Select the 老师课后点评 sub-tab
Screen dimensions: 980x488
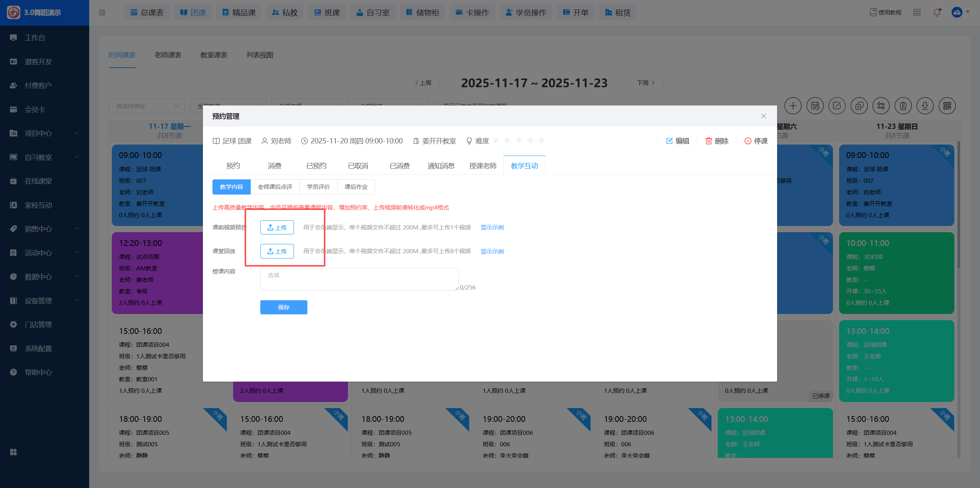(x=275, y=187)
